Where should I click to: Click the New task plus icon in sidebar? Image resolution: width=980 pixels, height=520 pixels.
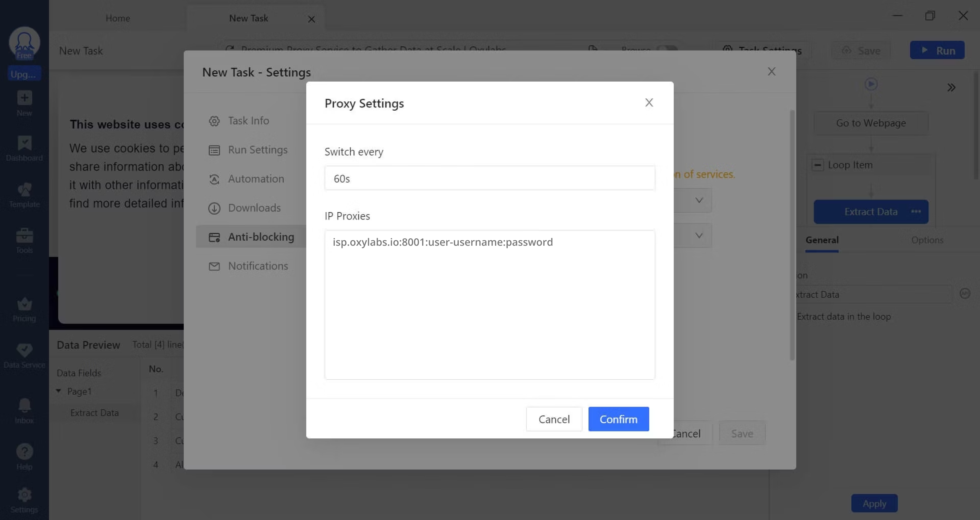click(24, 98)
